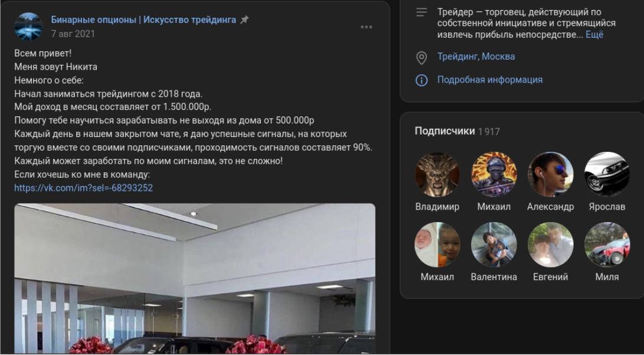Viewport: 644px width, 355px height.
Task: Open Подробная информация details
Action: click(489, 80)
